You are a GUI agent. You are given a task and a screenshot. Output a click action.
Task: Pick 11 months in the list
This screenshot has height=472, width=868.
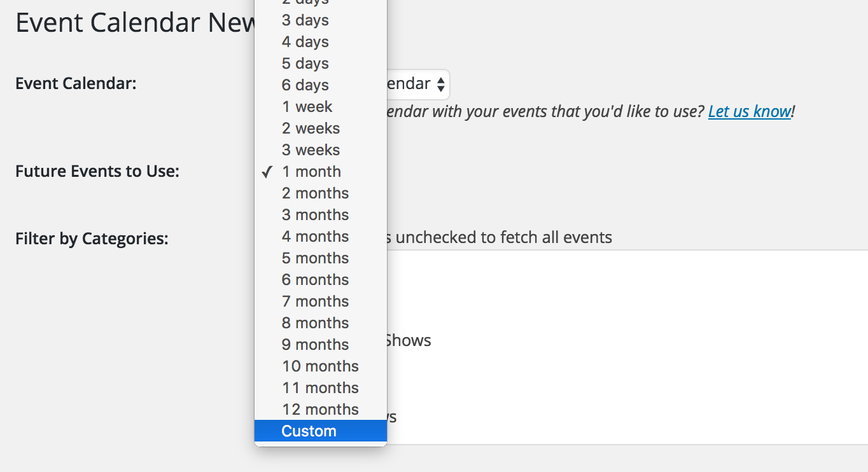click(x=320, y=388)
